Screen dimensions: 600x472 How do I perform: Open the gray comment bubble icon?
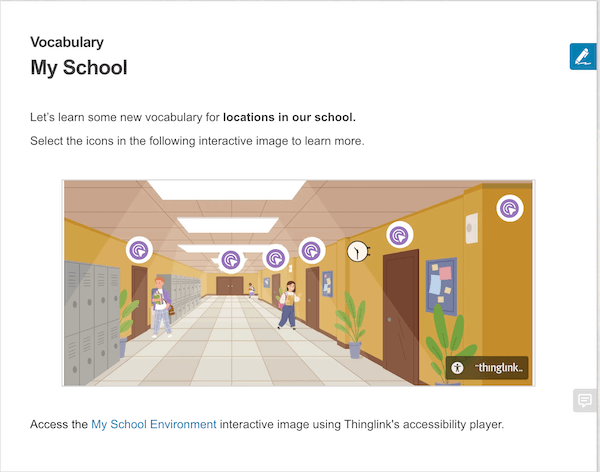pos(584,400)
